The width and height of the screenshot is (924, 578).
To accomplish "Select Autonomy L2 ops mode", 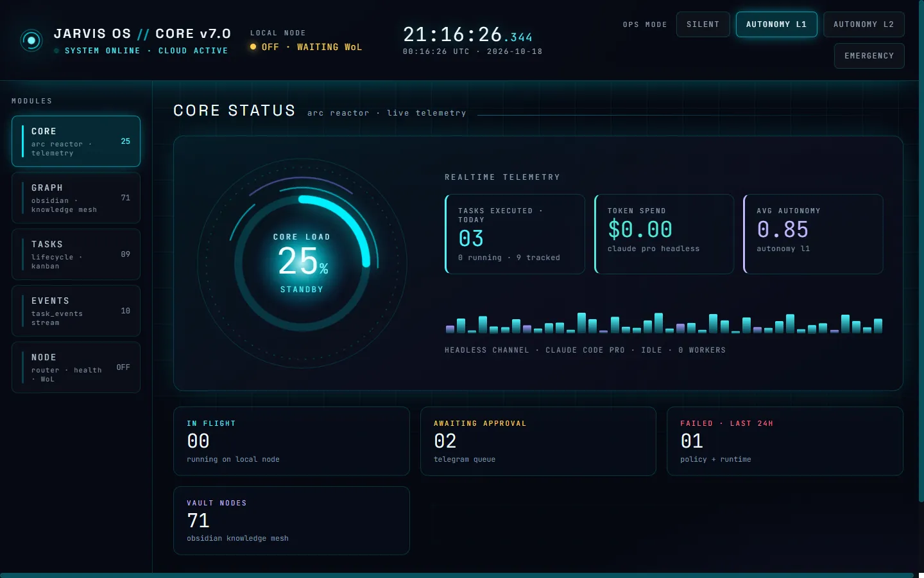I will (864, 24).
